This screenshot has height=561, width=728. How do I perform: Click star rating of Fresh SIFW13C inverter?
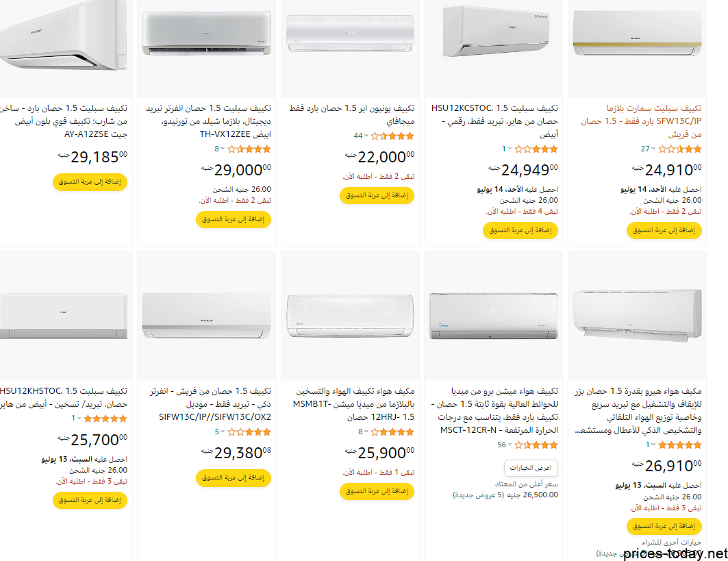(x=249, y=432)
